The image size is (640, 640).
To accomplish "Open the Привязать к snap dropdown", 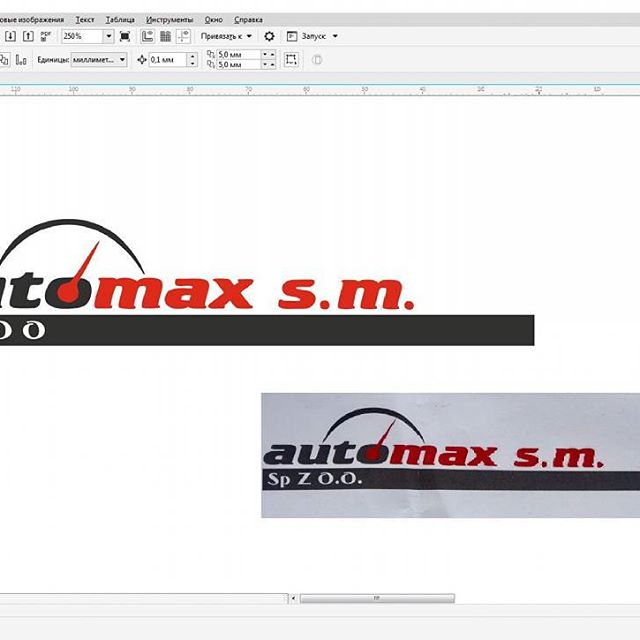I will point(227,36).
